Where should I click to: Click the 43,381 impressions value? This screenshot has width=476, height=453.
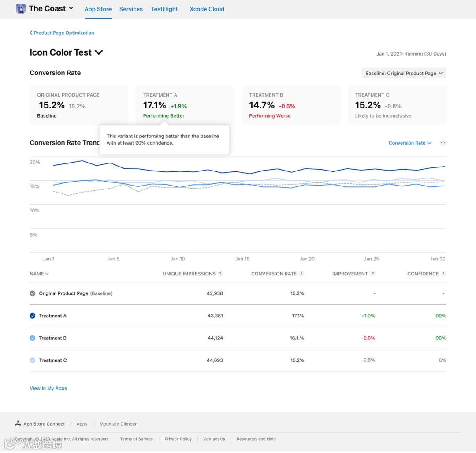(x=215, y=316)
